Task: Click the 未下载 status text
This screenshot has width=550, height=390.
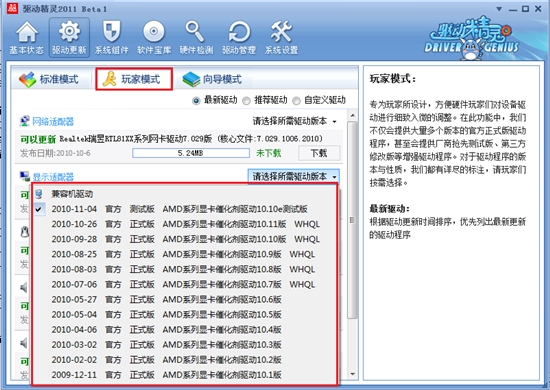Action: coord(269,153)
